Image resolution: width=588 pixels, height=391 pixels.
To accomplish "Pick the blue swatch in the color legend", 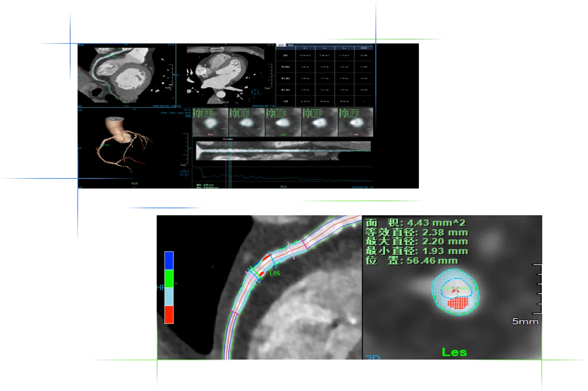I will pyautogui.click(x=169, y=260).
